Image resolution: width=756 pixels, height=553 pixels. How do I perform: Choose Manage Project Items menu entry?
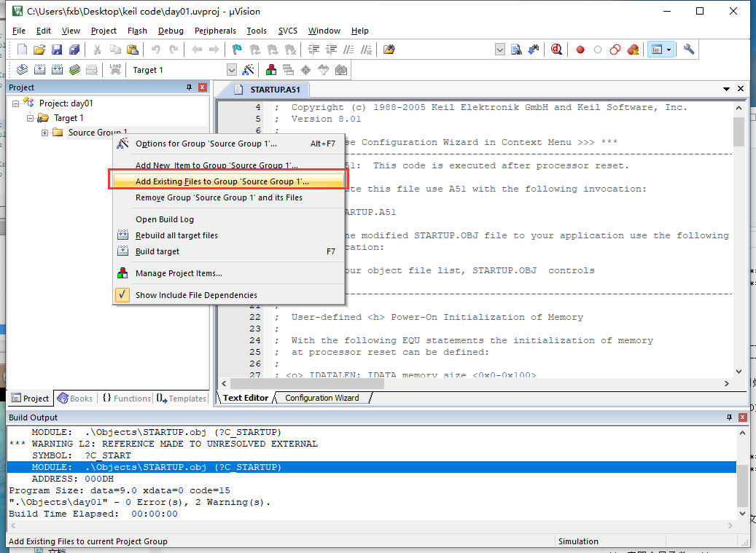pos(228,273)
